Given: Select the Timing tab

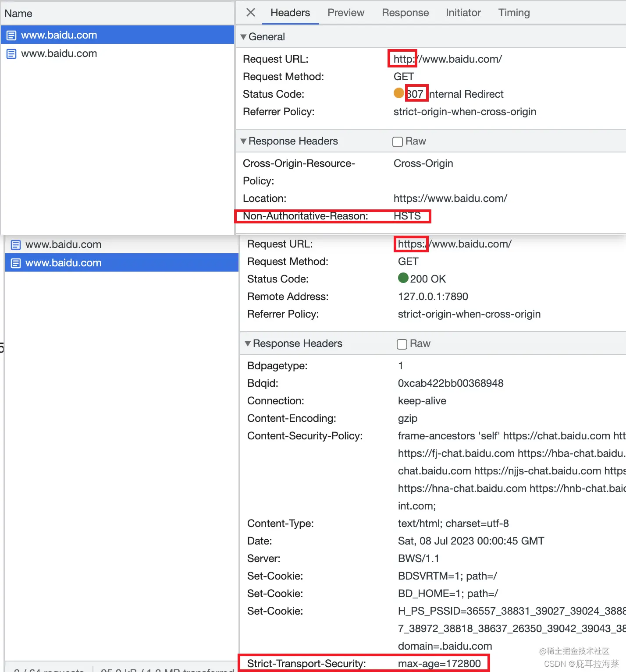Looking at the screenshot, I should click(514, 13).
